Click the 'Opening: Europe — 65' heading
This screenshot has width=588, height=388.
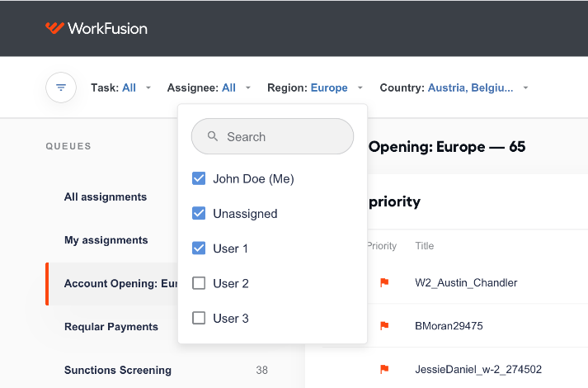click(x=447, y=147)
